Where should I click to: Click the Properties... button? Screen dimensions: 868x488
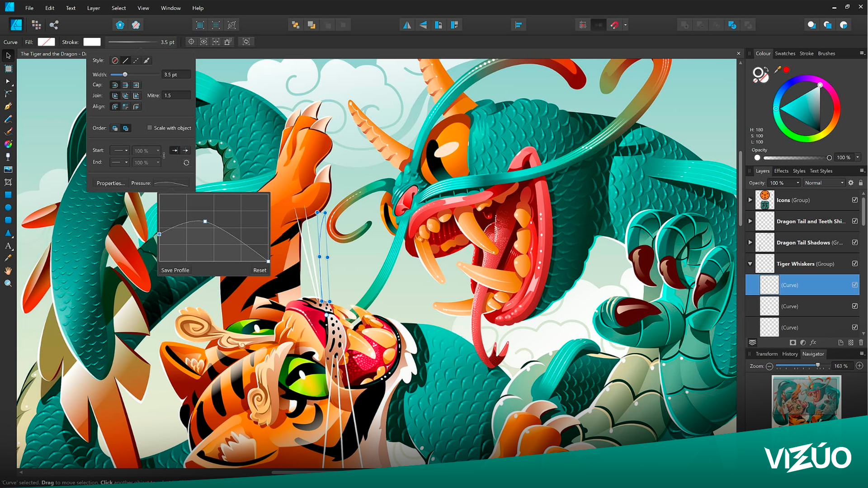[x=110, y=183]
